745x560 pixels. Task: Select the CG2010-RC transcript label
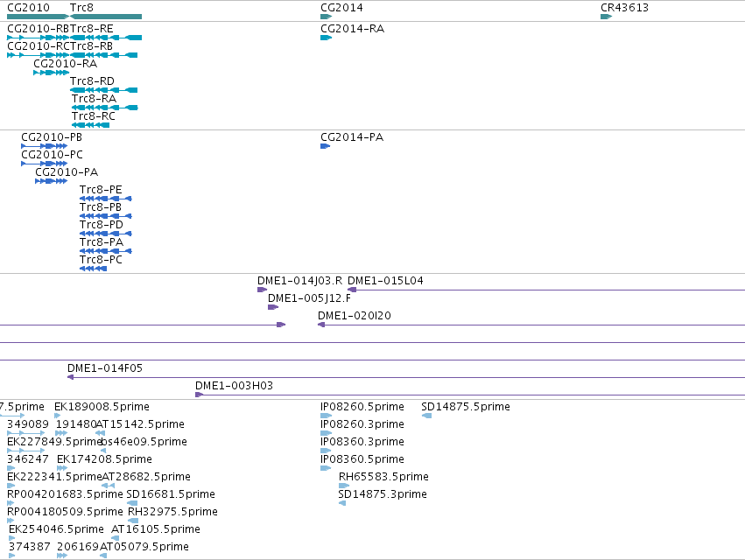(x=38, y=46)
